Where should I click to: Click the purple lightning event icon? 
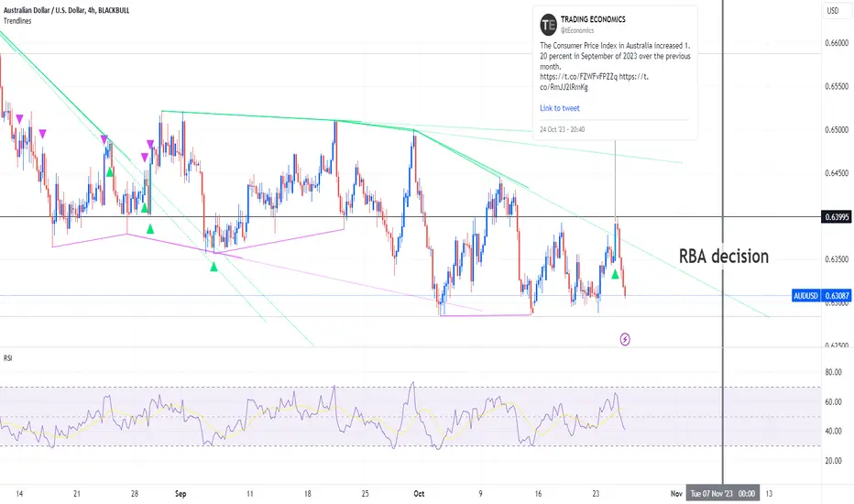click(x=625, y=339)
